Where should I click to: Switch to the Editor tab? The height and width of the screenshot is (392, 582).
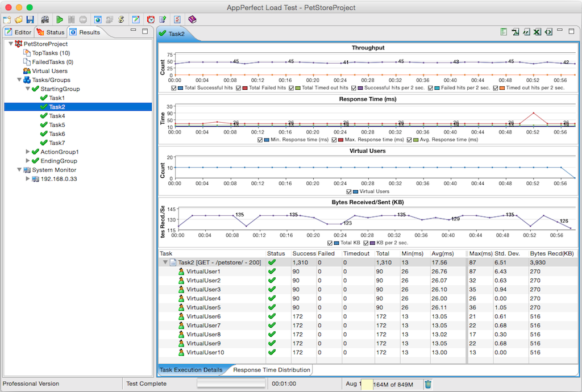point(19,32)
